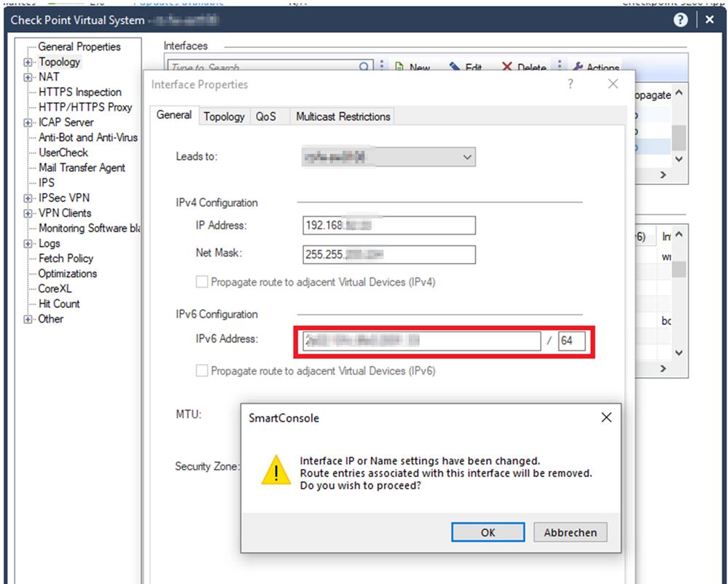Click New in the Interfaces toolbar
Screen dimensions: 728x584
pos(412,68)
